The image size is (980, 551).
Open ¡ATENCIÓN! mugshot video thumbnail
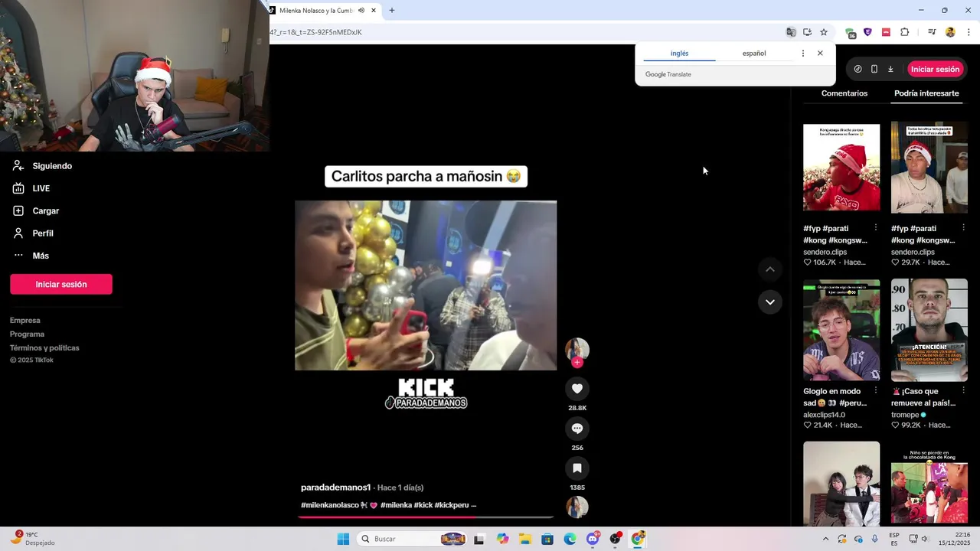(x=929, y=330)
